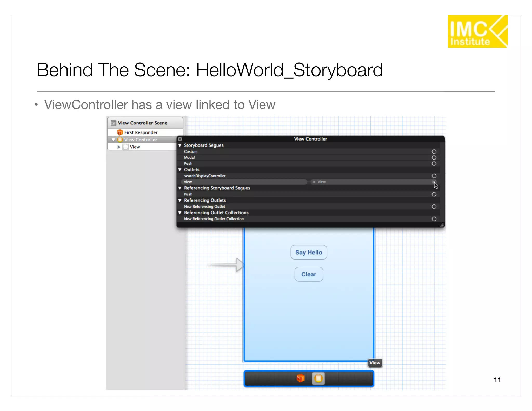This screenshot has height=411, width=532.
Task: Close the View Controller connections popup
Action: pos(180,139)
